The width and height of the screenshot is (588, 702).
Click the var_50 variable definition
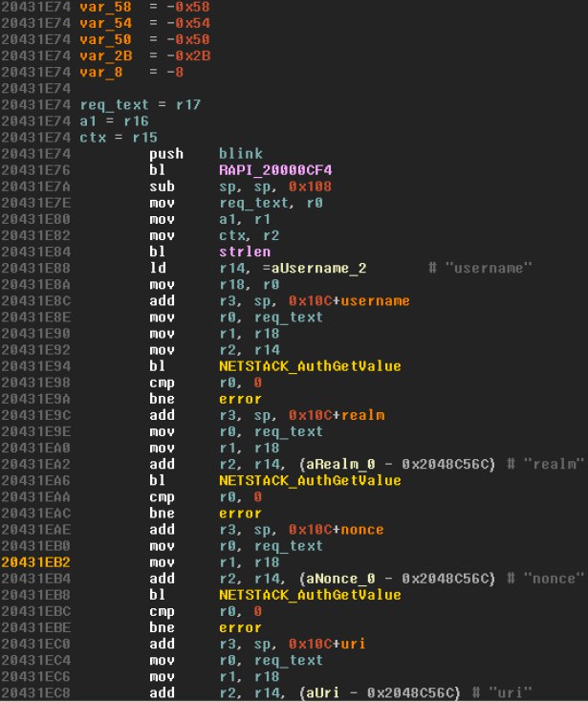[105, 39]
